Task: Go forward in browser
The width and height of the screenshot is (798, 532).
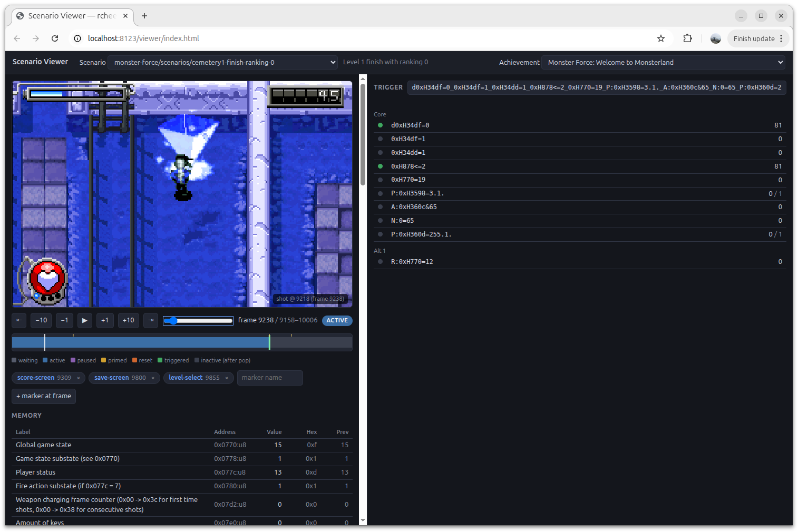Action: click(36, 38)
